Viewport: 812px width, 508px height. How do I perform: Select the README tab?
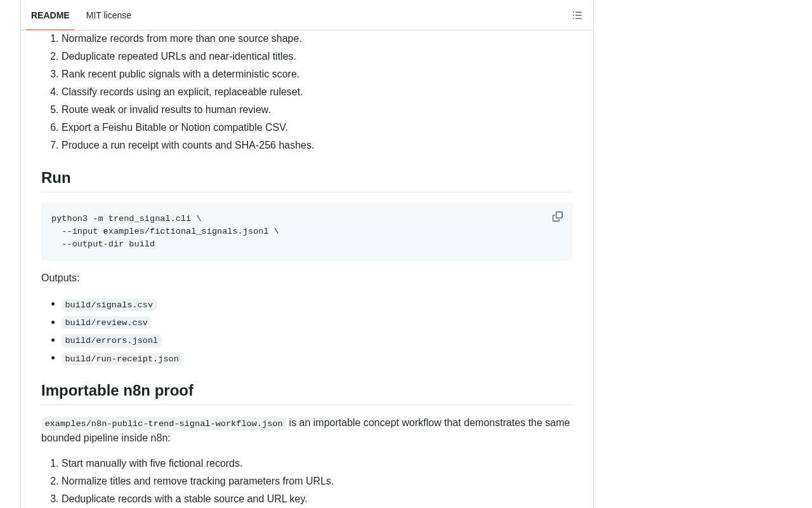(x=50, y=15)
